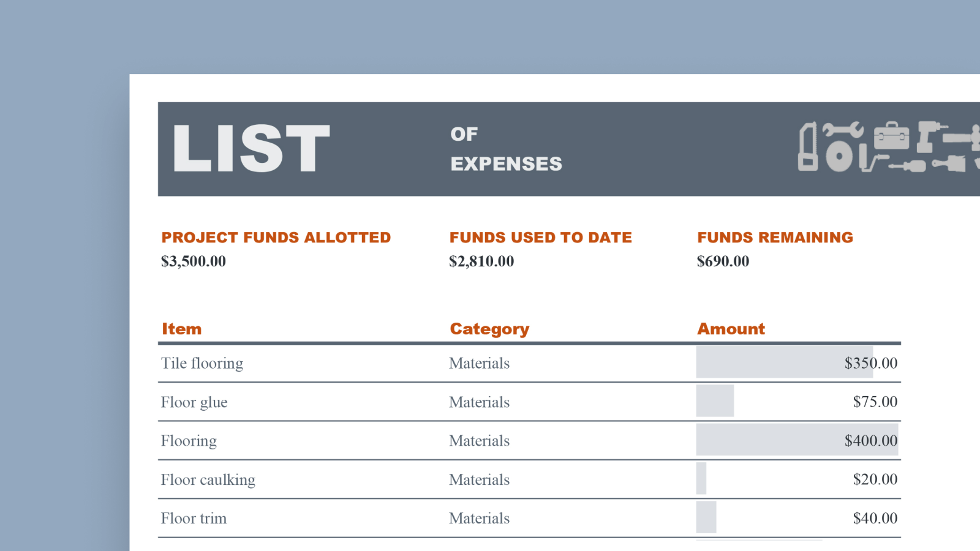Click the $3,500.00 project funds allotted value

pyautogui.click(x=194, y=261)
